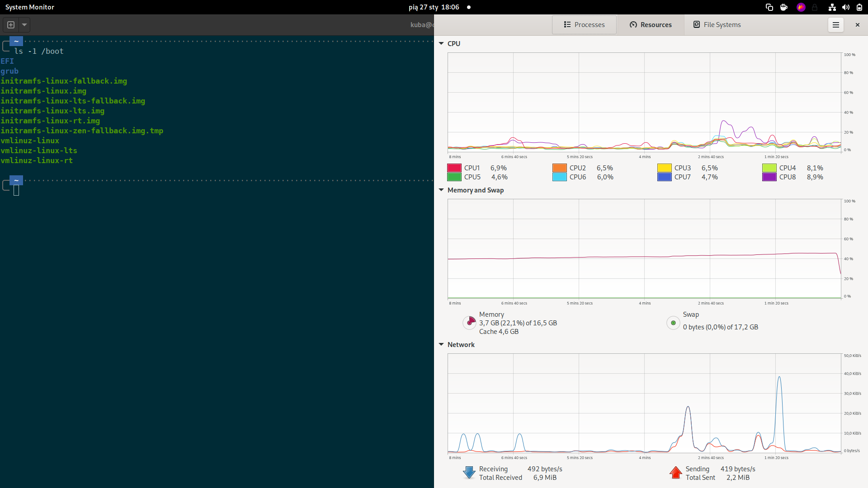Open the network tray icon
Image resolution: width=868 pixels, height=488 pixels.
tap(832, 7)
